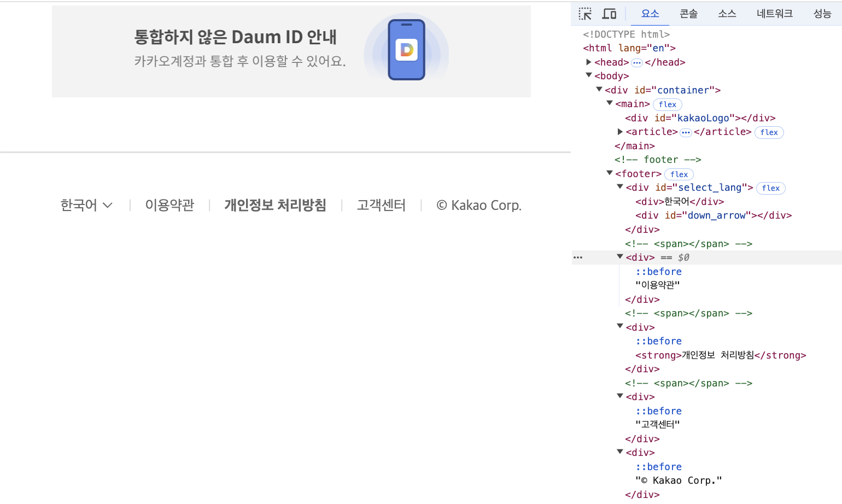Click the ellipsis inside the article tag
842x504 pixels.
click(686, 132)
